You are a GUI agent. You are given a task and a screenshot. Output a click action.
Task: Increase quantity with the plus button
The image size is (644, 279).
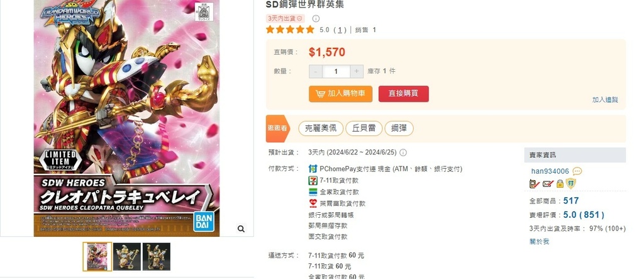click(357, 71)
